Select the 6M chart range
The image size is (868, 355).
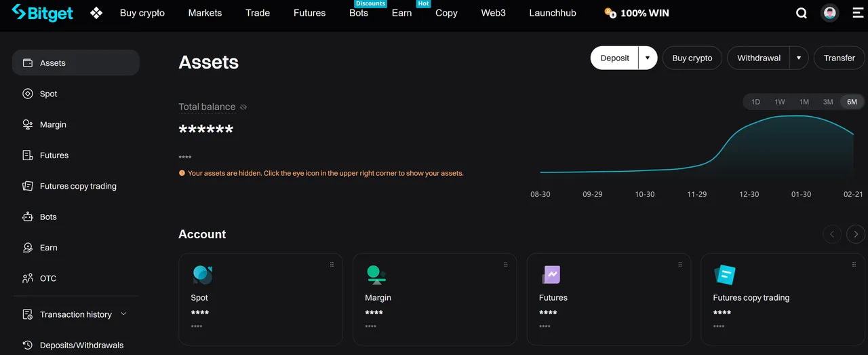[852, 102]
